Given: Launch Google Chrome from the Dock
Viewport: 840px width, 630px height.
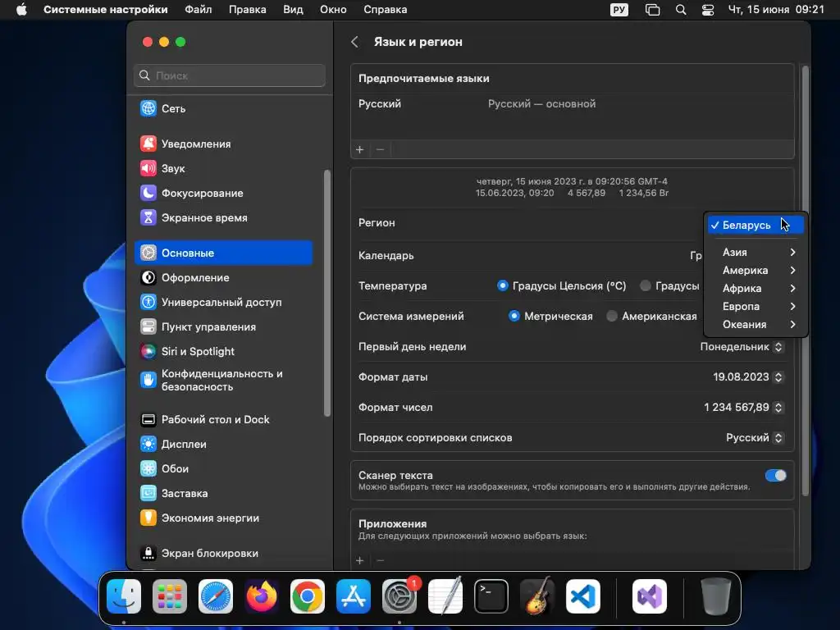Looking at the screenshot, I should coord(308,596).
